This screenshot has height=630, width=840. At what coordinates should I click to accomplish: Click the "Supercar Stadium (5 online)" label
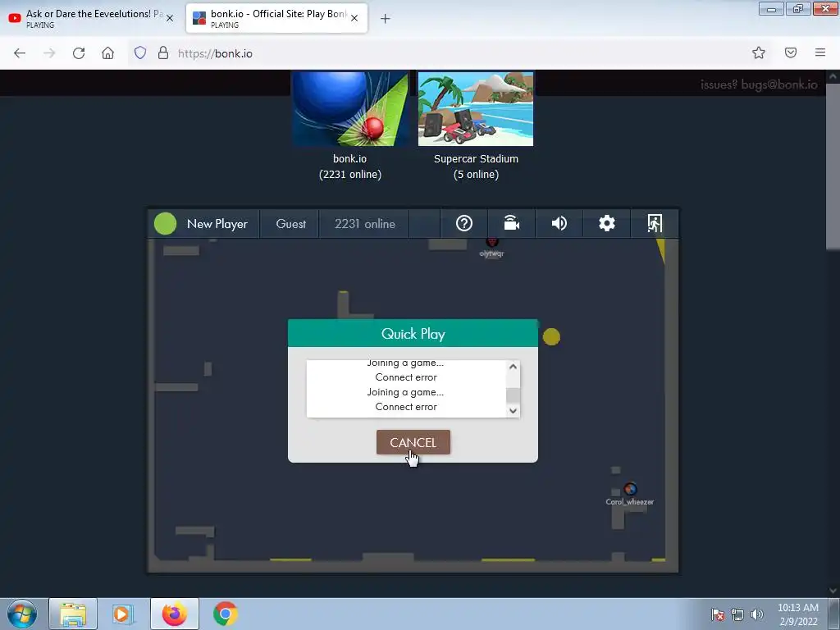pyautogui.click(x=476, y=167)
